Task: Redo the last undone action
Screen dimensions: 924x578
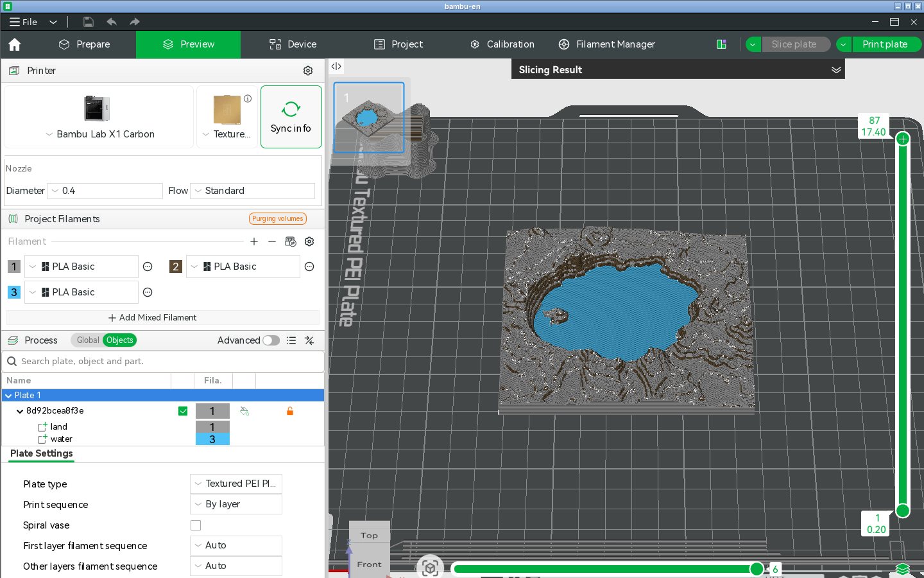Action: [135, 22]
